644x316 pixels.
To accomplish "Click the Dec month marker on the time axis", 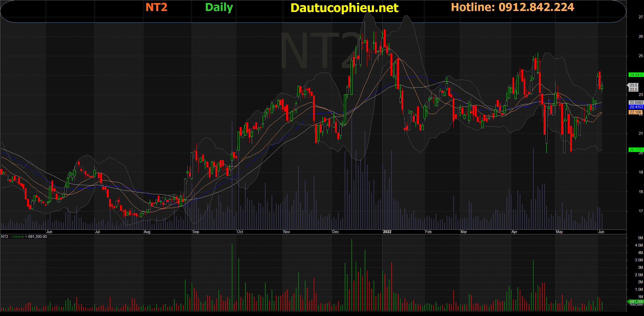I will tap(335, 232).
